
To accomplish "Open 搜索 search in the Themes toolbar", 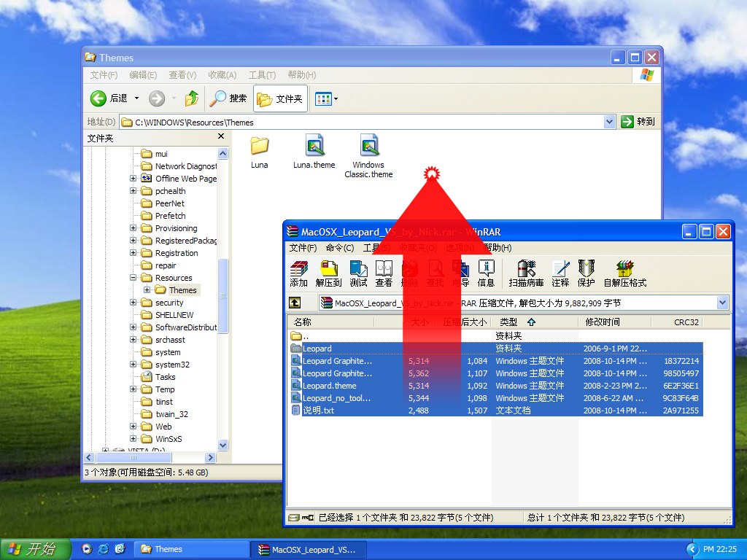I will (228, 98).
